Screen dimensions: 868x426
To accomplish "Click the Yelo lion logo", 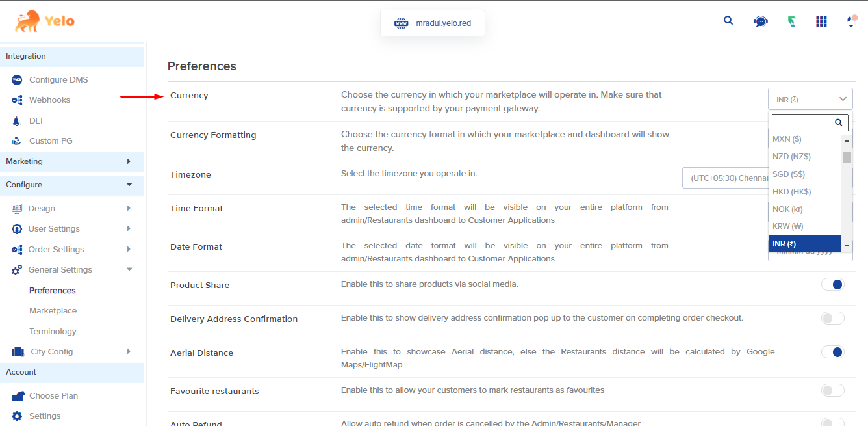I will click(45, 21).
